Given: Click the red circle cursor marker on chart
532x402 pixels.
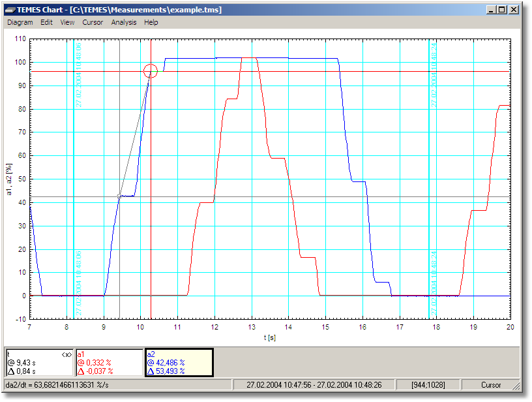Looking at the screenshot, I should 151,71.
